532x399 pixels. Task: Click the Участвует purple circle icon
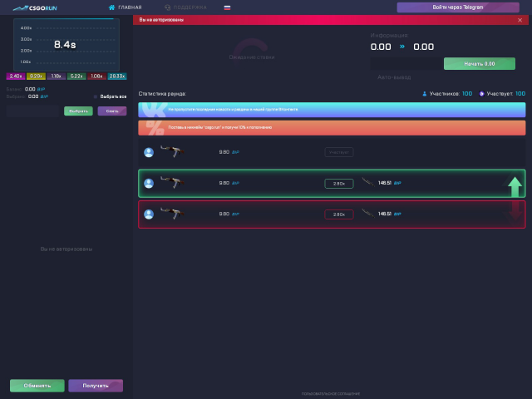click(x=481, y=94)
